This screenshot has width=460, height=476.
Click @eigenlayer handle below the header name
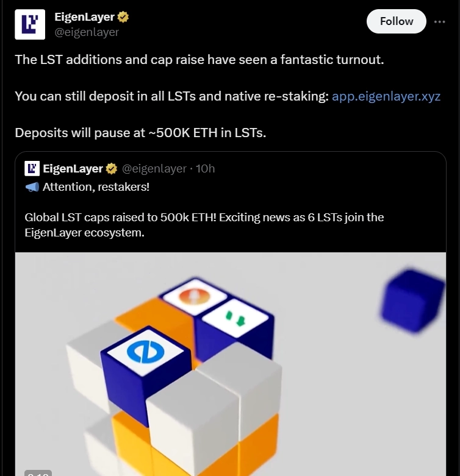click(87, 32)
